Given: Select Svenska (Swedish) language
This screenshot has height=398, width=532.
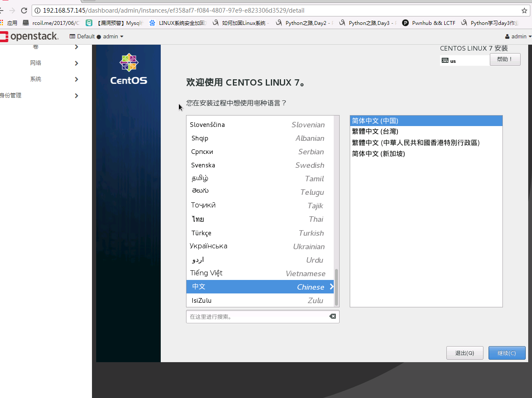Looking at the screenshot, I should [x=260, y=165].
